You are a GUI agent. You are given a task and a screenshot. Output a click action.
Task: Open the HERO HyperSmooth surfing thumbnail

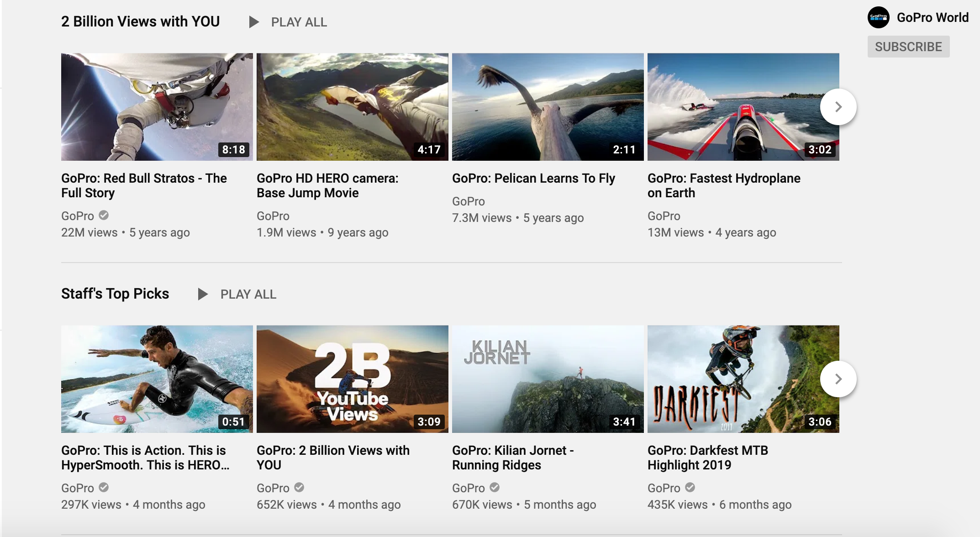(157, 379)
